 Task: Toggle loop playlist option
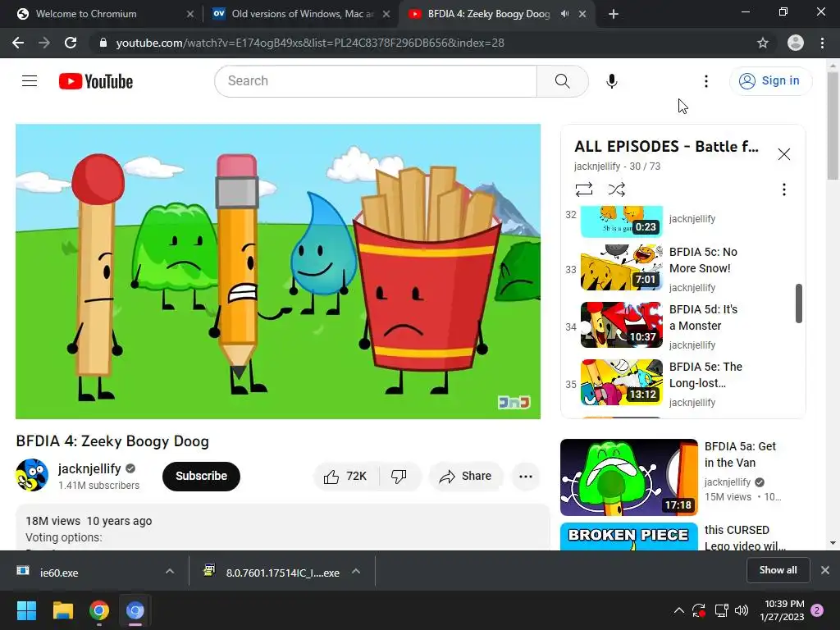point(584,189)
